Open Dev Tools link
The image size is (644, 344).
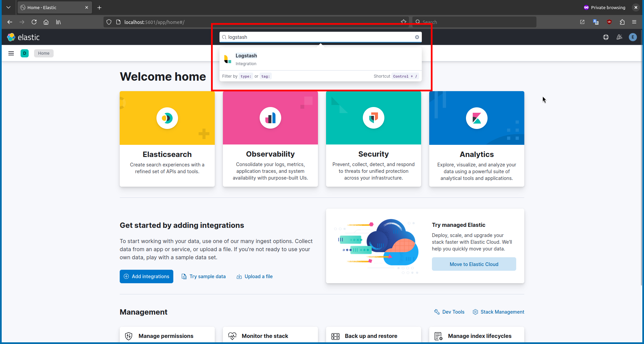coord(449,312)
